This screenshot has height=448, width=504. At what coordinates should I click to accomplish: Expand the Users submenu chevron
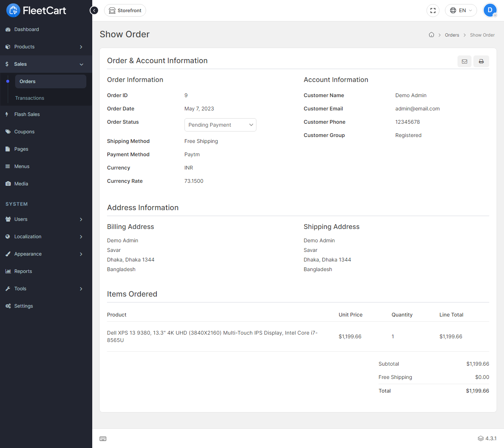(x=81, y=219)
